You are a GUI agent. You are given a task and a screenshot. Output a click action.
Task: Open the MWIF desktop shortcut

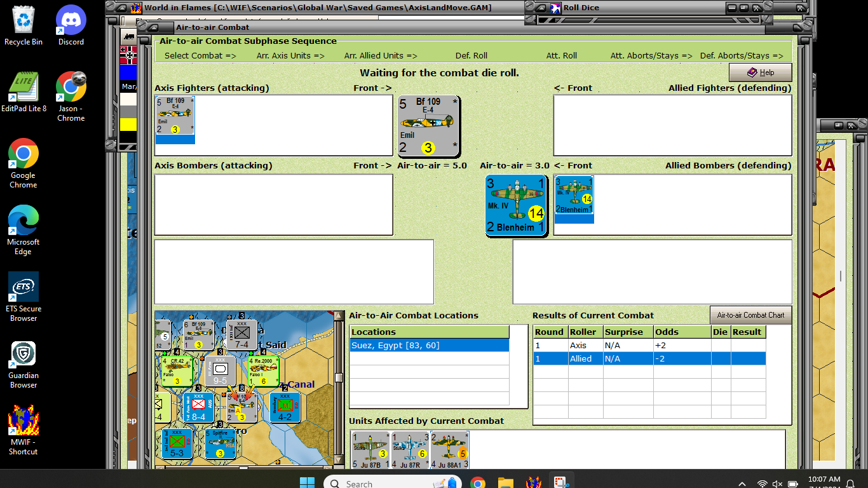tap(24, 431)
